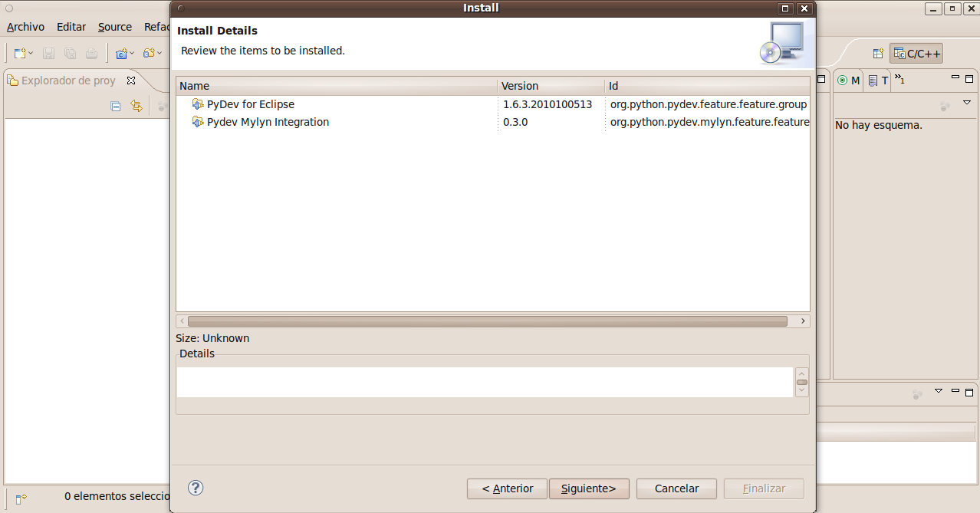Image resolution: width=980 pixels, height=513 pixels.
Task: Open the Archivo menu
Action: click(x=25, y=27)
